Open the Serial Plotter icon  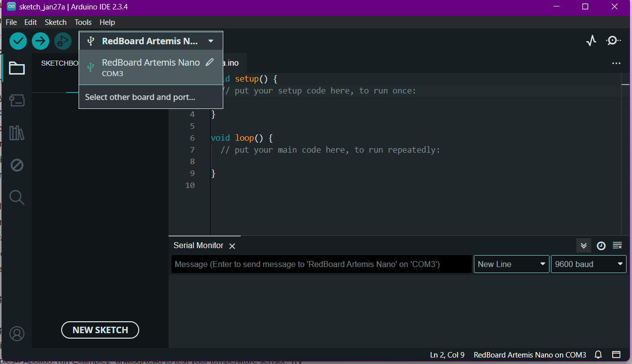[591, 41]
